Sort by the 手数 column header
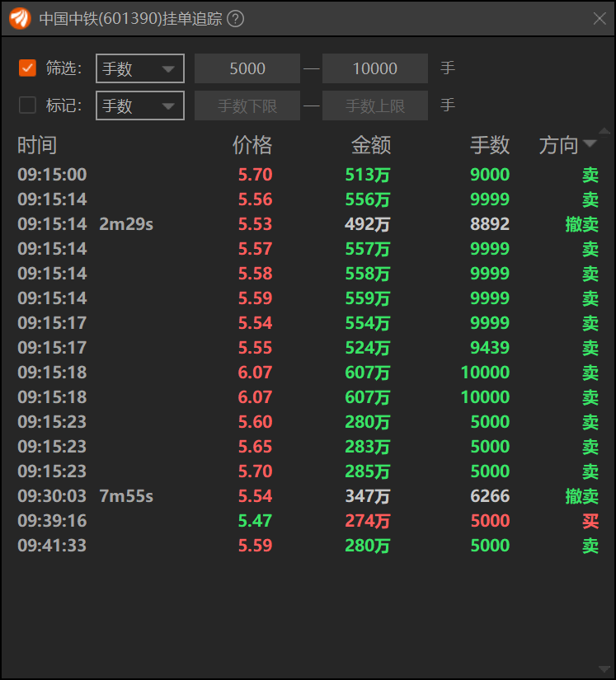The height and width of the screenshot is (680, 616). (x=490, y=145)
